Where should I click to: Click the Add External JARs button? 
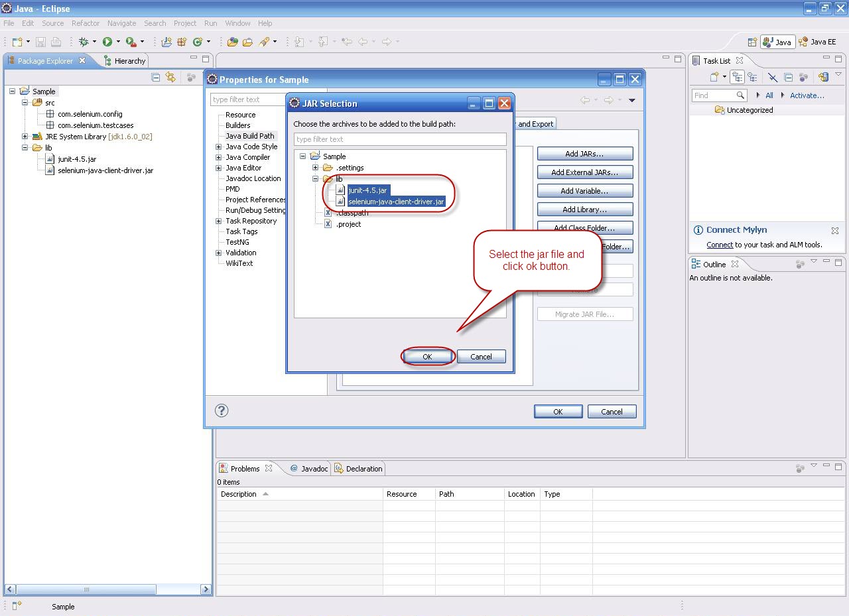[x=585, y=172]
